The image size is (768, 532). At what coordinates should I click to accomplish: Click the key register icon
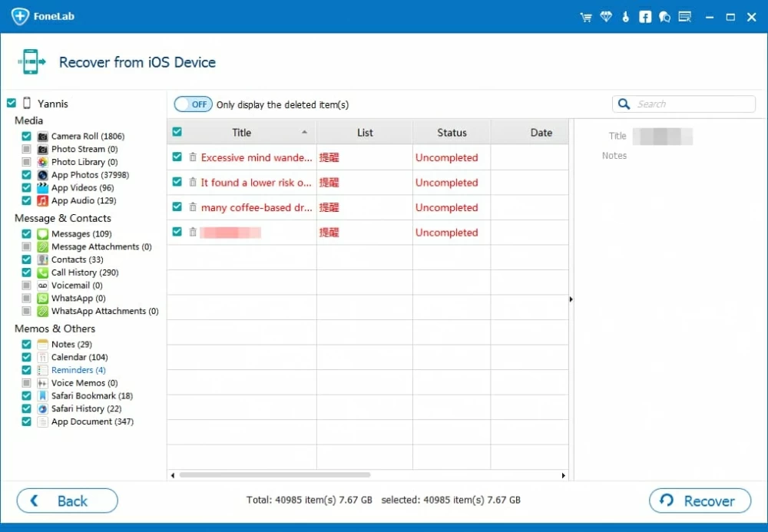point(625,17)
